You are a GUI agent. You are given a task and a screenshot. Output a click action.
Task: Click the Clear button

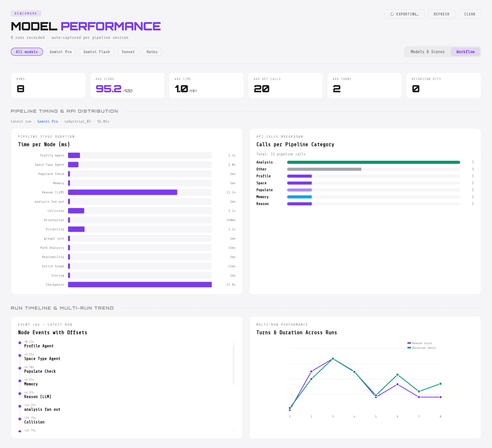coord(470,14)
